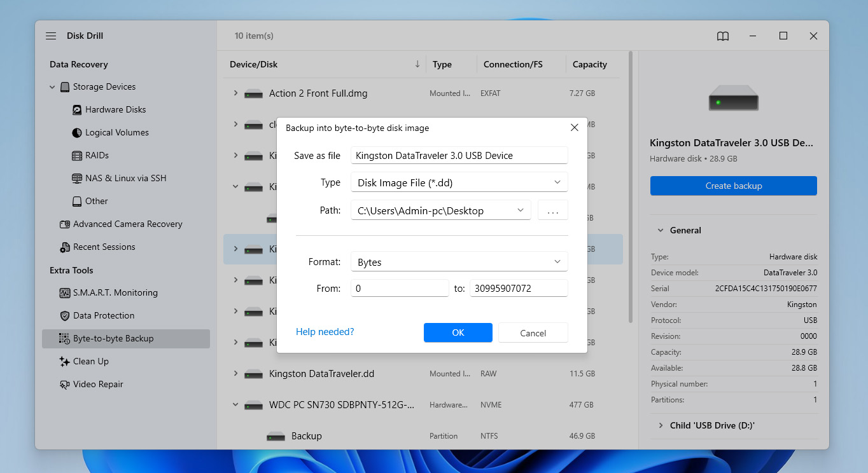Screen dimensions: 868x473
Task: Click the Hardware Disks icon
Action: coord(77,110)
